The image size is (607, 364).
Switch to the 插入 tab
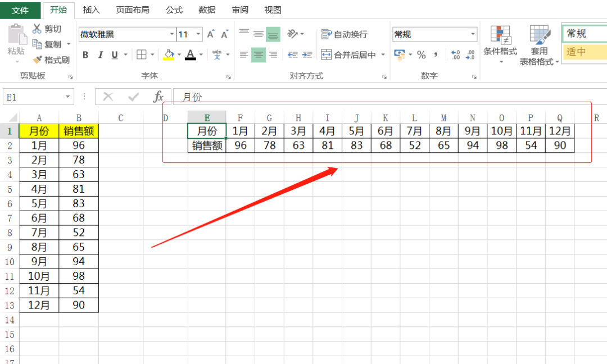coord(92,10)
